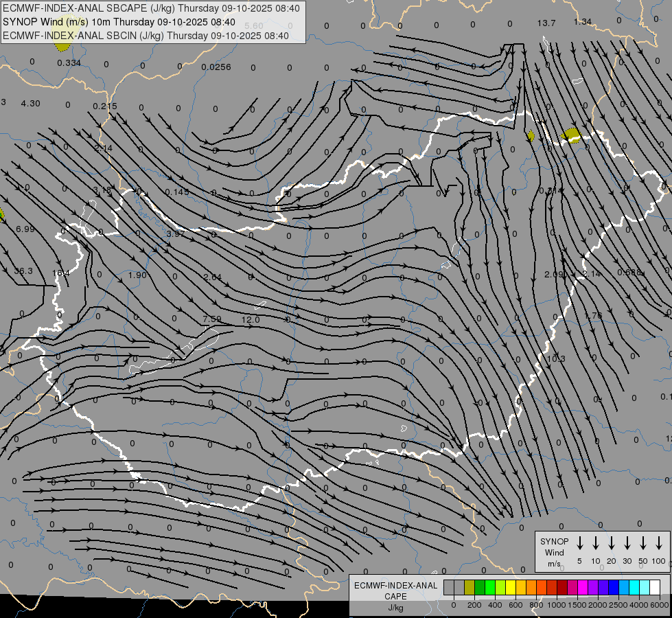Pick the pure cyan swatch in the CAPE legend
Viewport: 672px width, 618px height.
click(x=634, y=587)
